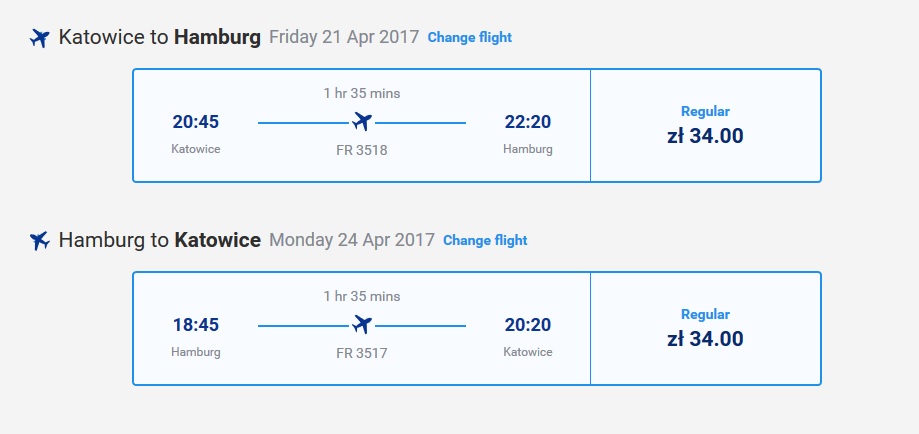The width and height of the screenshot is (919, 434).
Task: Click the plane icon beside Hamburg to Katowice heading
Action: [x=39, y=240]
